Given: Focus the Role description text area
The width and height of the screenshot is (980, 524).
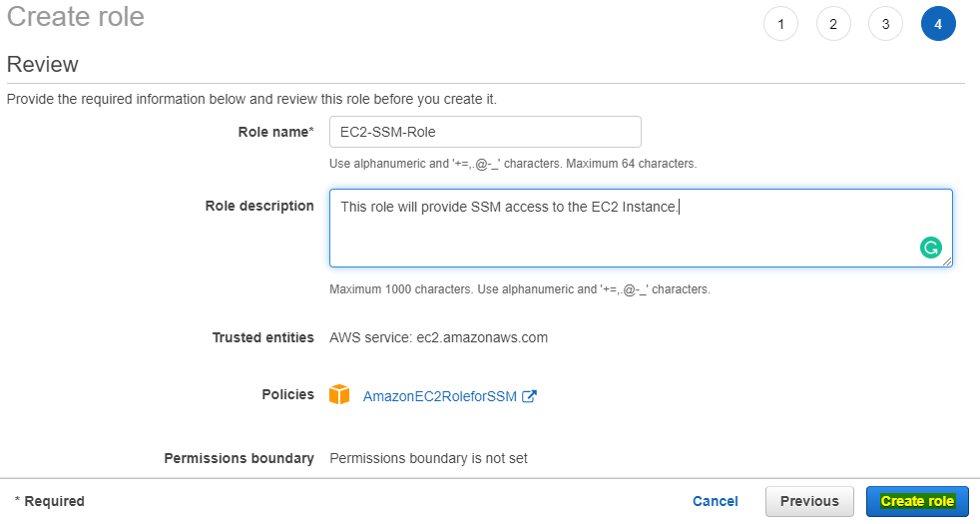Looking at the screenshot, I should (x=641, y=229).
